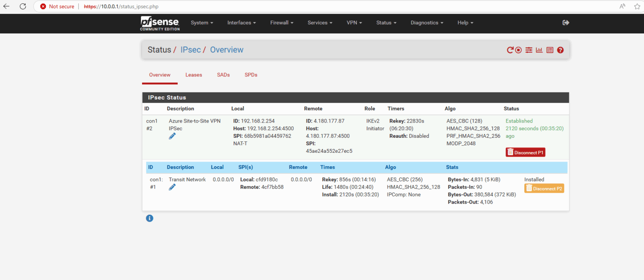This screenshot has width=644, height=280.
Task: Expand the Firewall menu
Action: pyautogui.click(x=281, y=23)
